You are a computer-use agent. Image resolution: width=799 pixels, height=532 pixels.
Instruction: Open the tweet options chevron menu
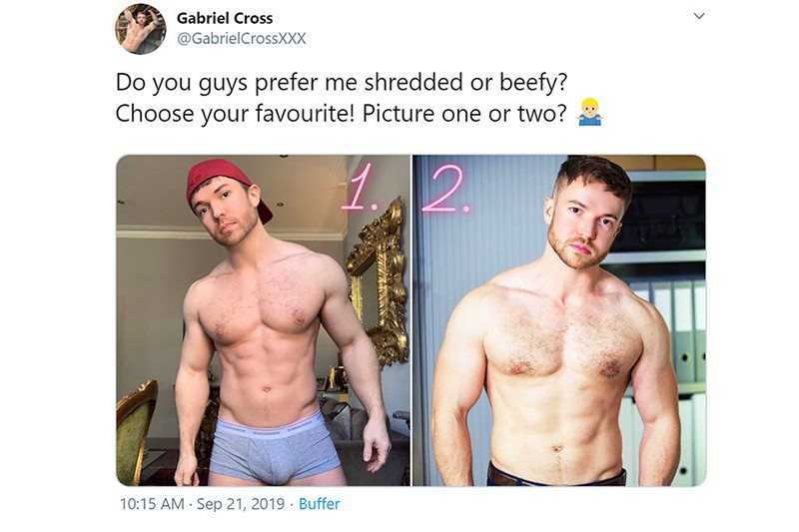pos(699,16)
